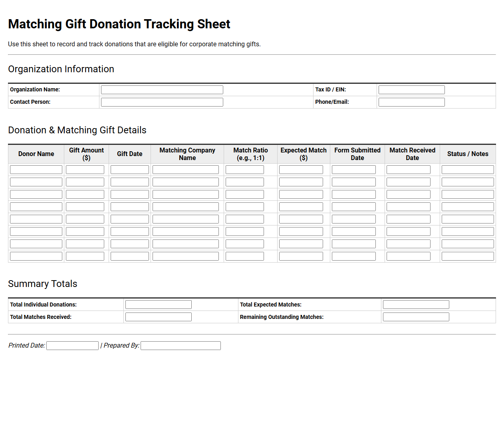Viewport: 504px width, 447px height.
Task: Focus the second row Matching Company Name field
Action: coord(186,182)
